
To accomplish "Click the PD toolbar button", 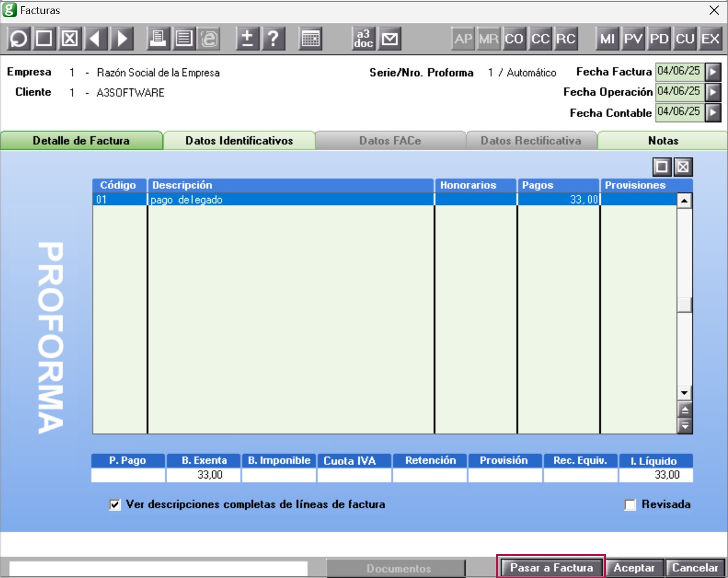I will pyautogui.click(x=659, y=39).
